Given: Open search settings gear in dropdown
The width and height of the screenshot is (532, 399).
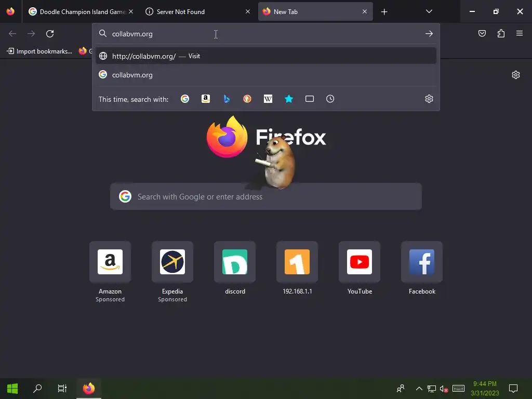Looking at the screenshot, I should point(429,99).
